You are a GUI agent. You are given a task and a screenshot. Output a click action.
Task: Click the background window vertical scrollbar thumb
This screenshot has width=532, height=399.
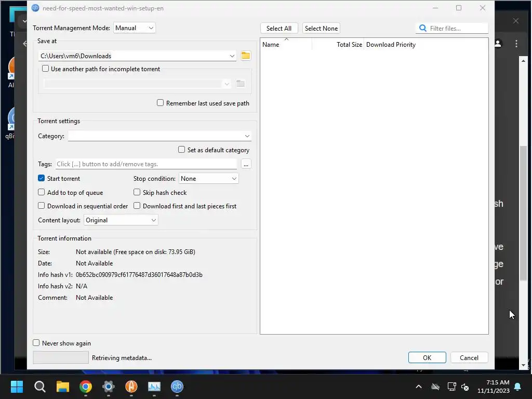(x=524, y=213)
